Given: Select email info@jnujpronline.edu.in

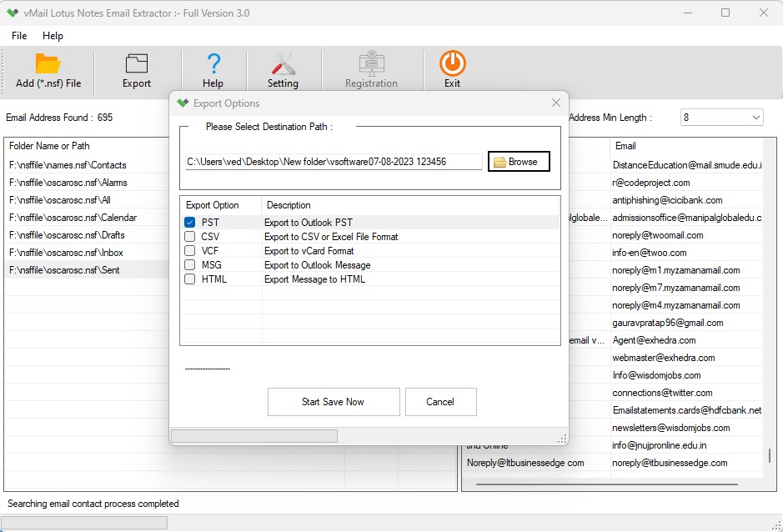Looking at the screenshot, I should (659, 445).
